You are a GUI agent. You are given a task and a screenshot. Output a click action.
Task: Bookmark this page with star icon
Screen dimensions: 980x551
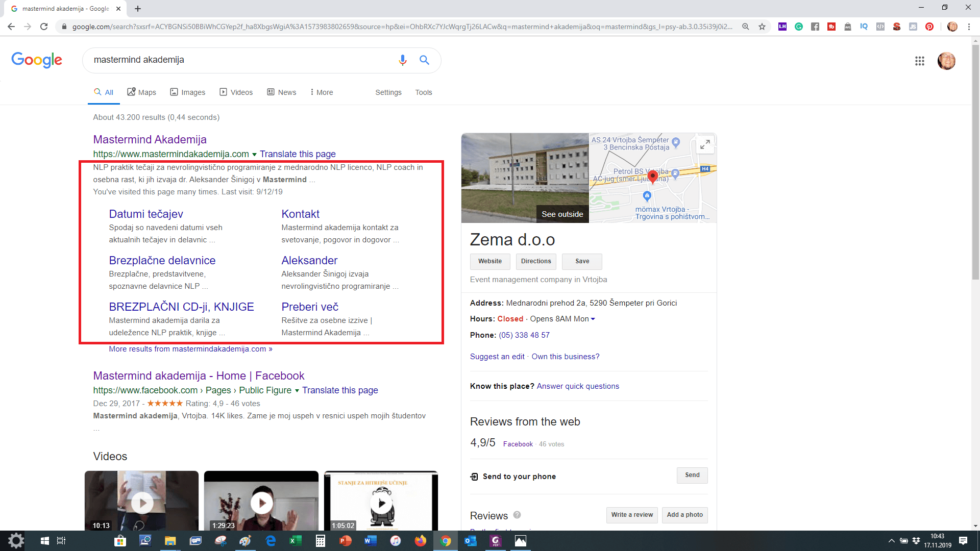762,27
